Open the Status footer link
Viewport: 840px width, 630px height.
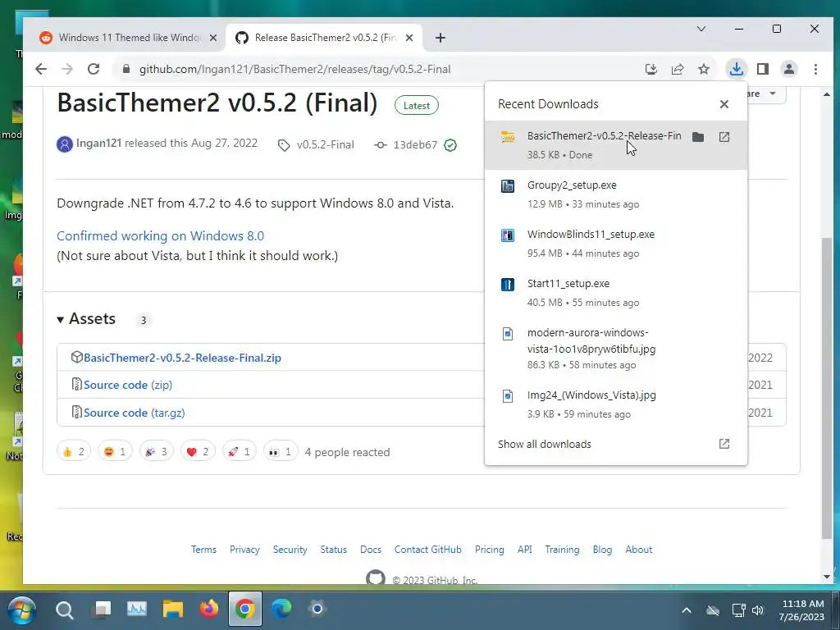333,550
